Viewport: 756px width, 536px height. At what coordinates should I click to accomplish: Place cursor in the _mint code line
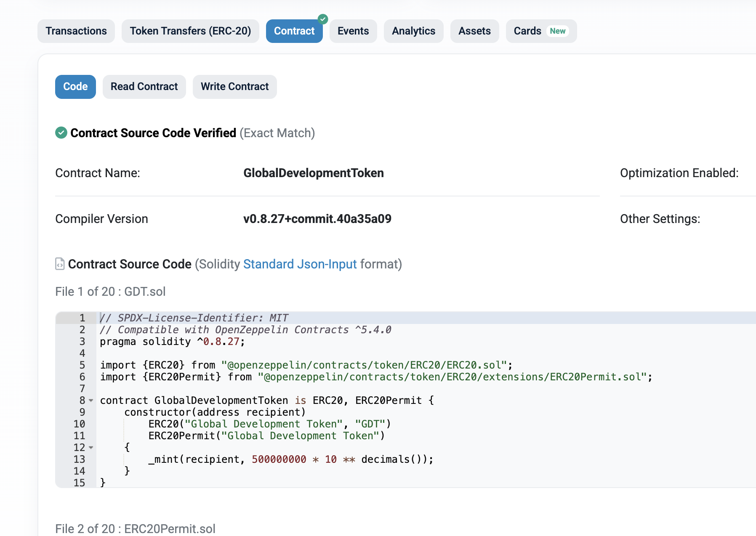290,459
